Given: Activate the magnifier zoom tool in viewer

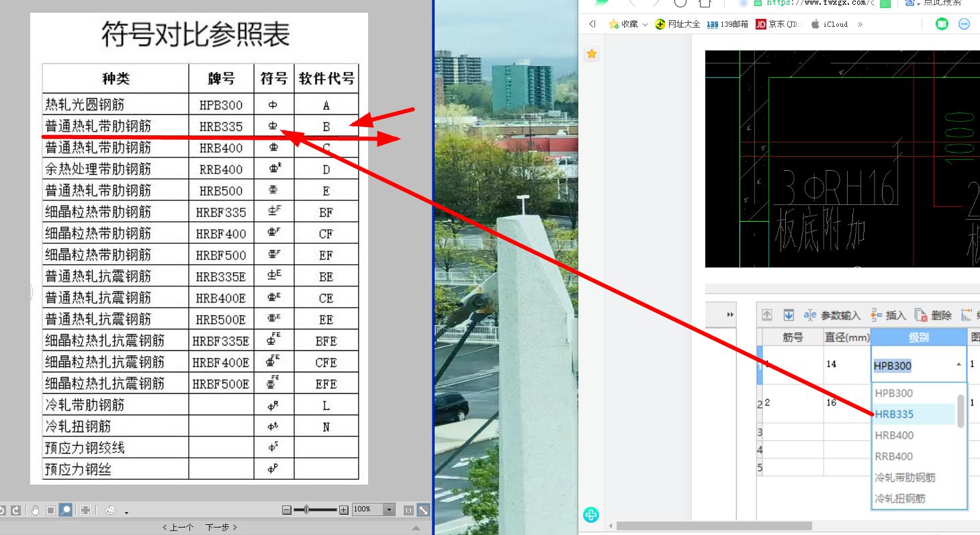Looking at the screenshot, I should click(65, 510).
